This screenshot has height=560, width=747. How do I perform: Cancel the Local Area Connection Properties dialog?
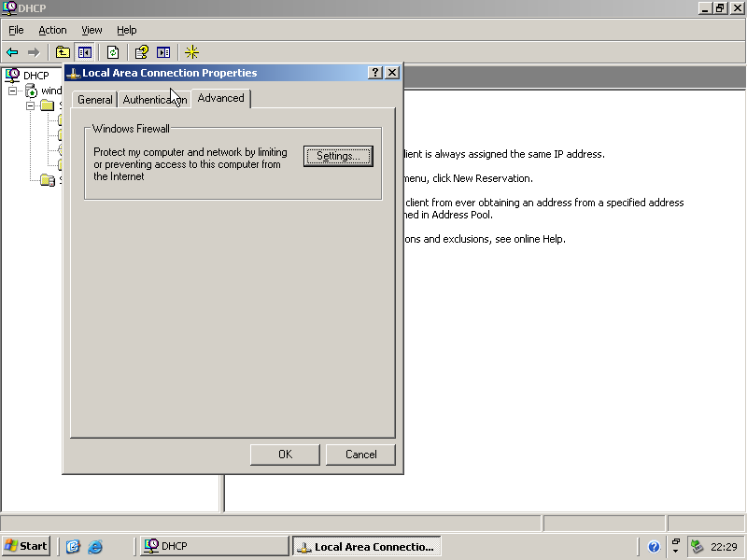pos(360,455)
